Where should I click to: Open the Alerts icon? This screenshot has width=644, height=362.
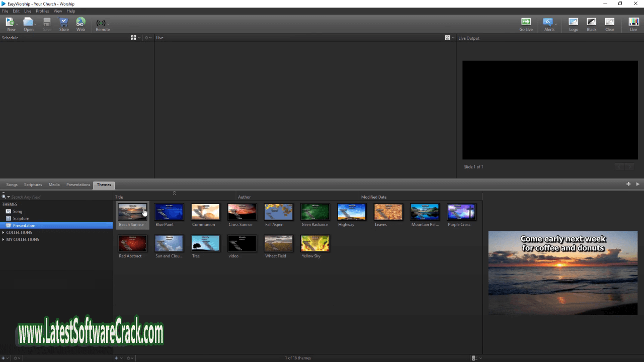(548, 23)
